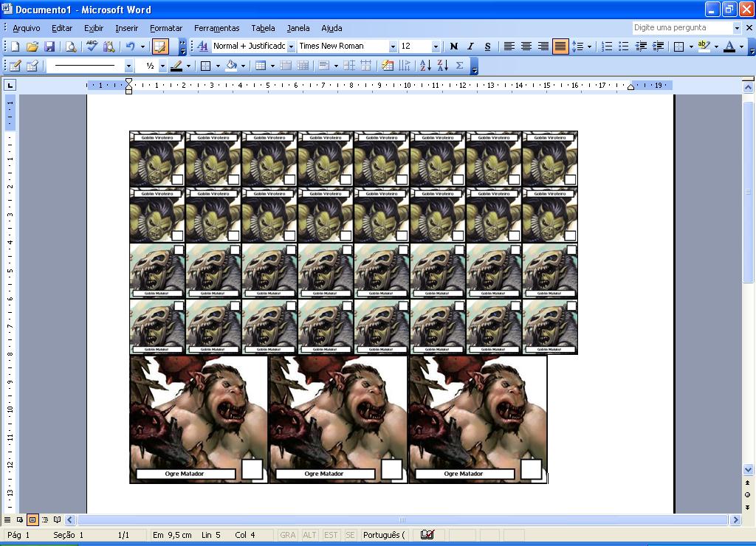This screenshot has width=756, height=546.
Task: Click the font color A swatch
Action: pos(729,46)
